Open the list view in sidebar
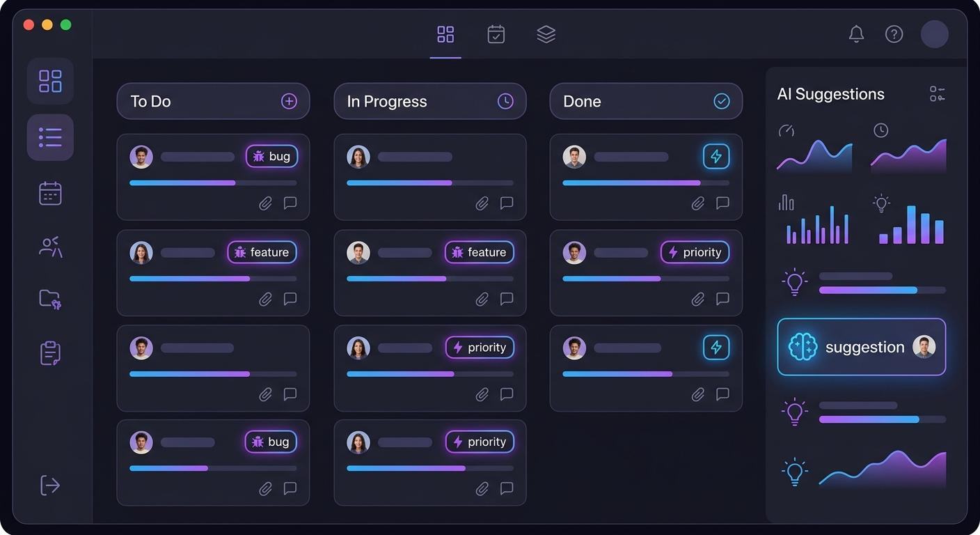 point(50,137)
